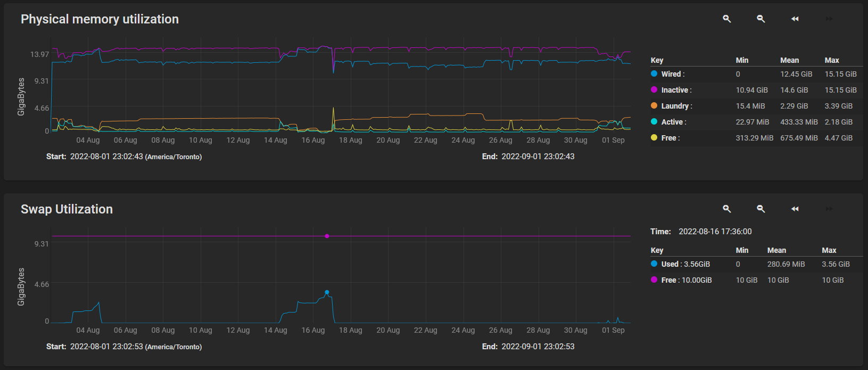Step back in Physical memory utilization timeline
868x370 pixels.
(x=795, y=19)
